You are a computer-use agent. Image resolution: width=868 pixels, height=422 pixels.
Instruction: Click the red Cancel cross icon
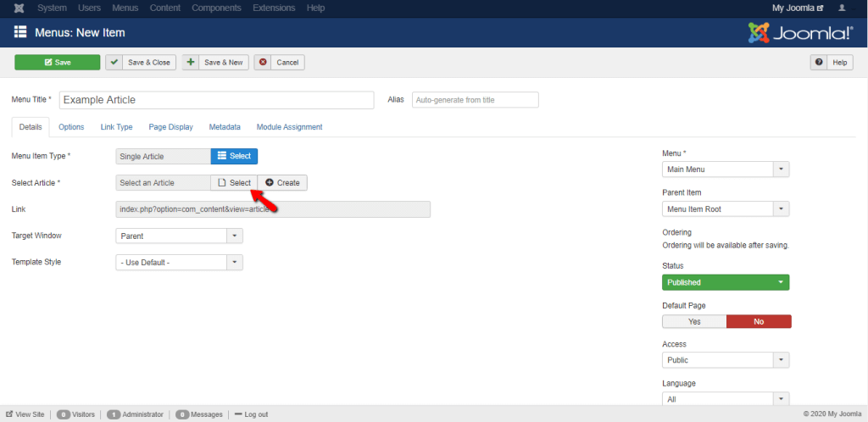pyautogui.click(x=263, y=63)
